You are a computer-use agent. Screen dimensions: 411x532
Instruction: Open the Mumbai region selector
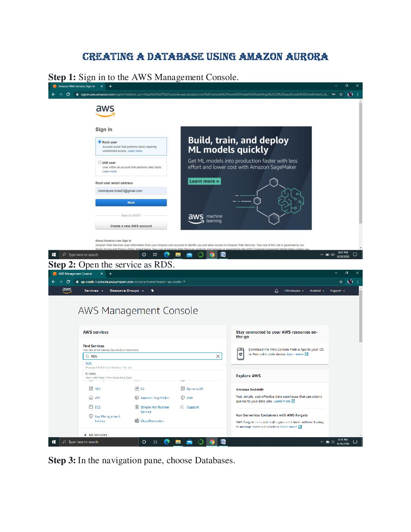pos(317,291)
